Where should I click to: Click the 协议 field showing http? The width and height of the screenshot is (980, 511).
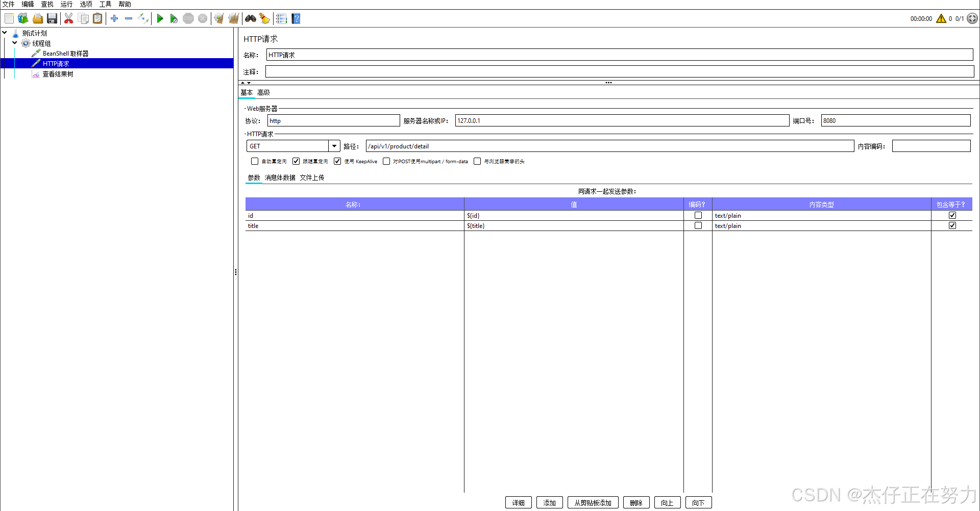click(x=334, y=121)
